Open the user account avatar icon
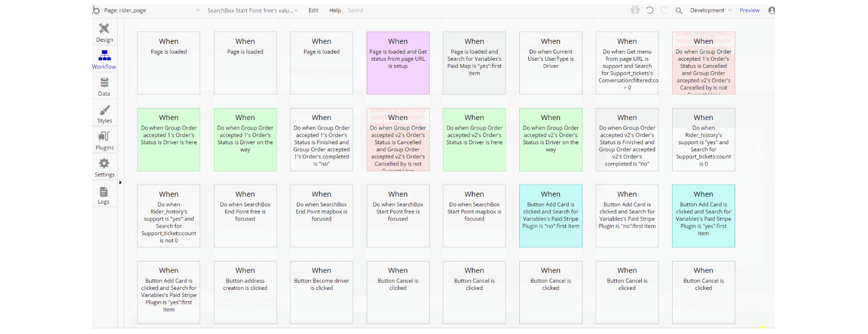 point(771,10)
